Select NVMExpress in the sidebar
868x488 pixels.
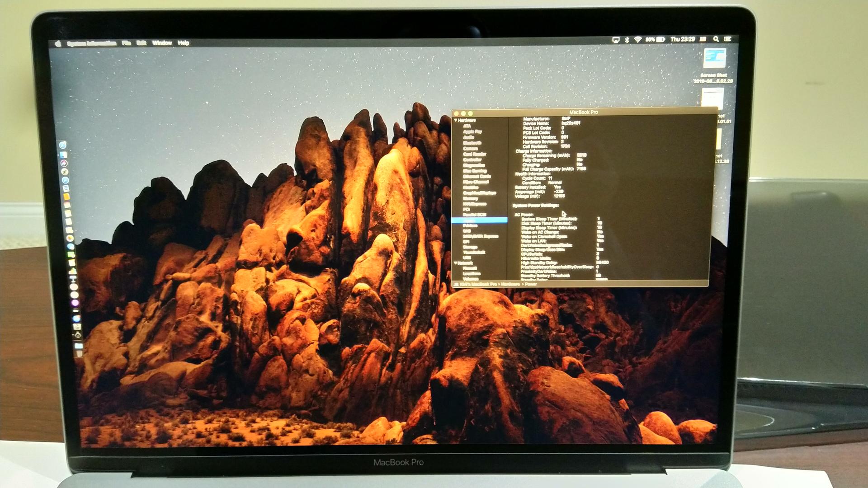coord(475,204)
